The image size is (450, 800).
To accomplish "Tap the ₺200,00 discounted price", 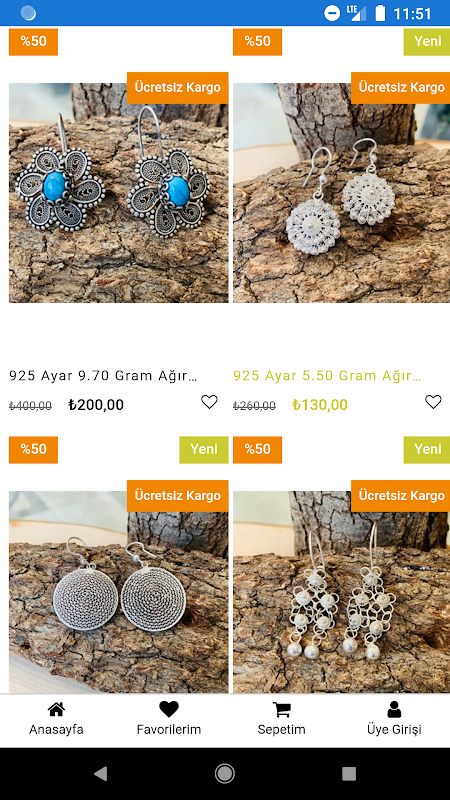I will 96,405.
